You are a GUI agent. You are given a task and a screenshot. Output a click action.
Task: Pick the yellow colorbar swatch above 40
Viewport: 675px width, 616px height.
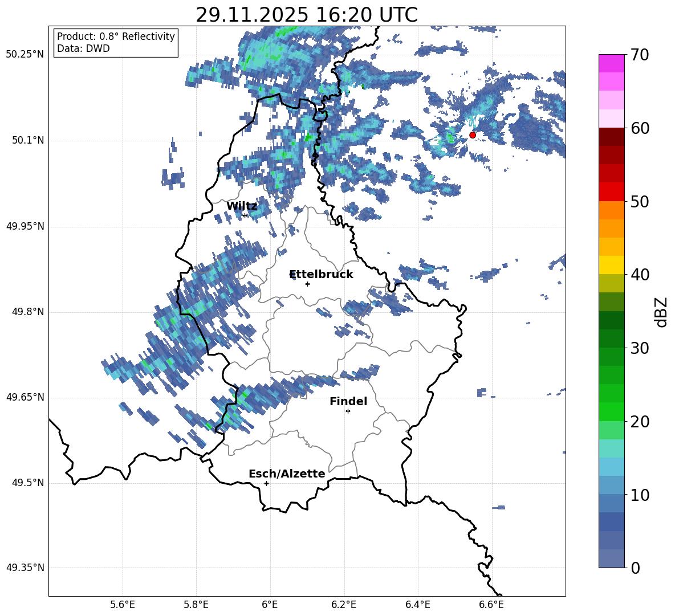point(611,265)
